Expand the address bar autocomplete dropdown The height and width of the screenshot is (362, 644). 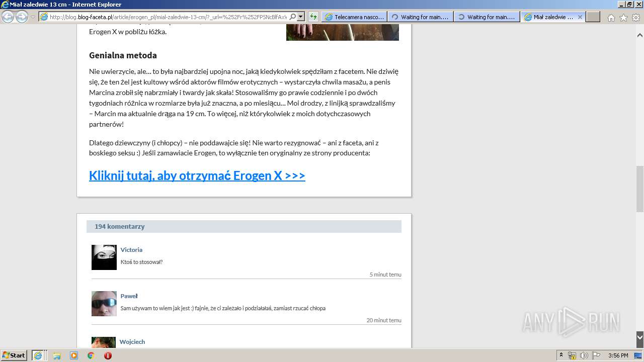point(301,17)
